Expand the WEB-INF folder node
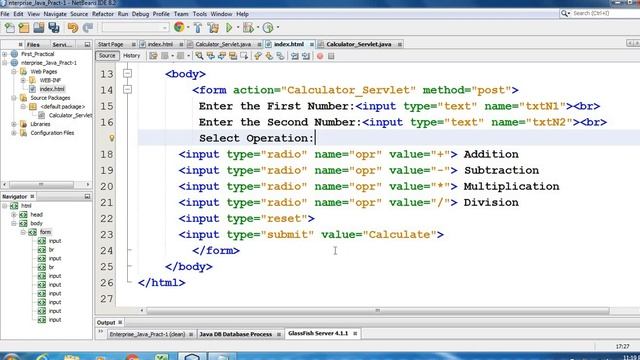640x360 pixels. click(23, 80)
